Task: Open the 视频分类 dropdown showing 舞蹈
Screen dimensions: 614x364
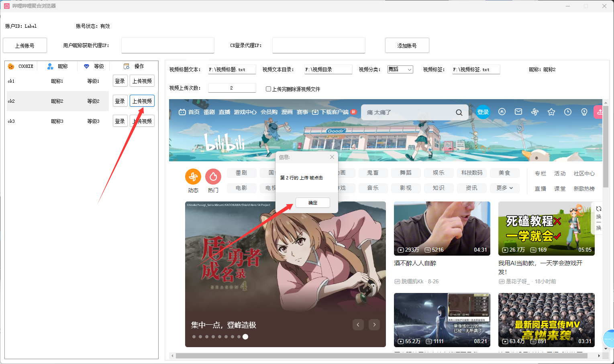Action: [x=400, y=69]
